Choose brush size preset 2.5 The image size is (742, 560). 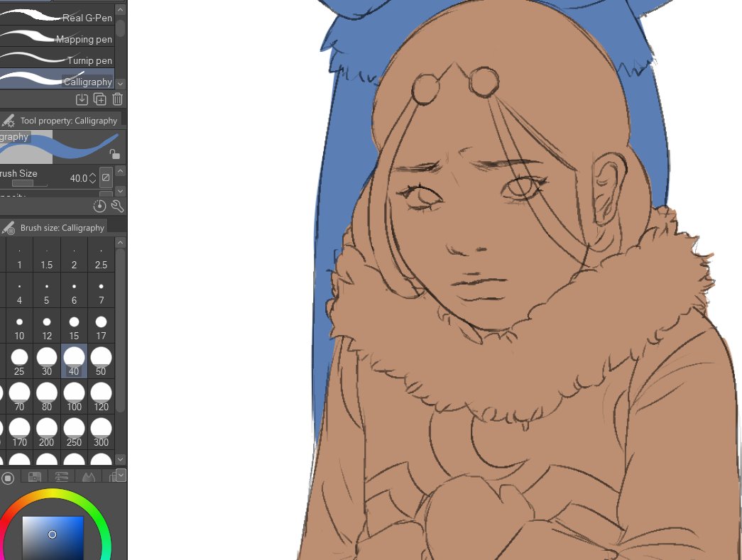click(x=101, y=255)
